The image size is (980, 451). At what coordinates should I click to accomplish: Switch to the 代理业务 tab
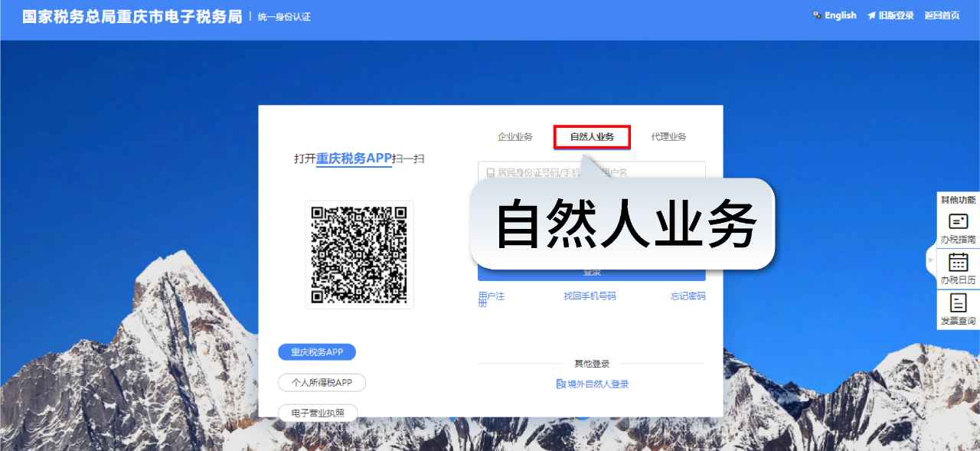tap(669, 136)
